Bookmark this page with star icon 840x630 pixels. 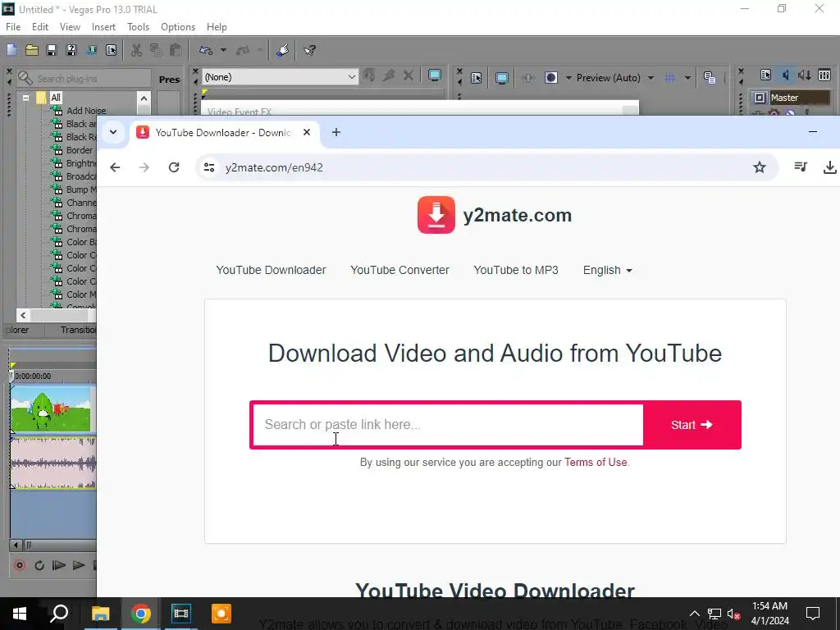[x=759, y=167]
